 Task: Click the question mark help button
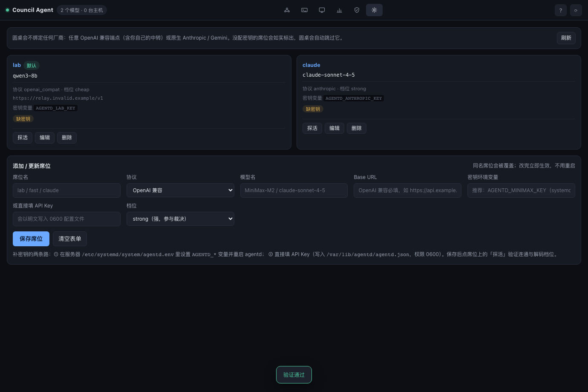[561, 10]
